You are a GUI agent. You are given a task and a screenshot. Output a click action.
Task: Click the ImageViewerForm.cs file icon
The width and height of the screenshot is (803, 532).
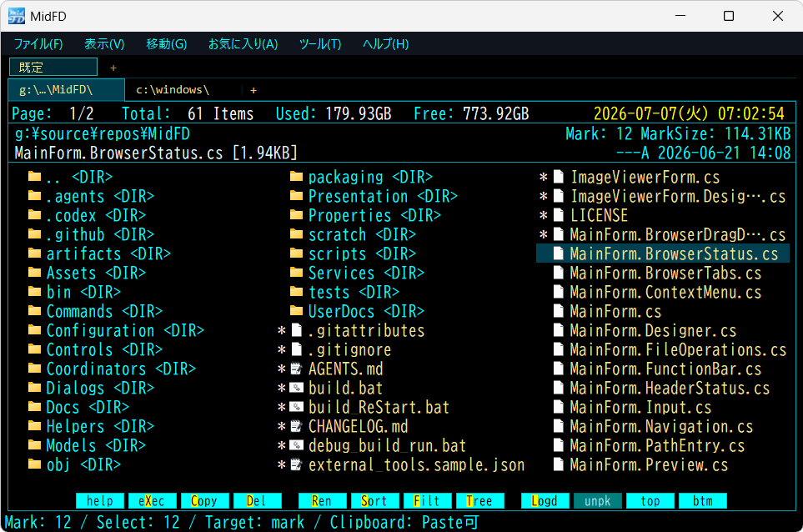pyautogui.click(x=559, y=177)
